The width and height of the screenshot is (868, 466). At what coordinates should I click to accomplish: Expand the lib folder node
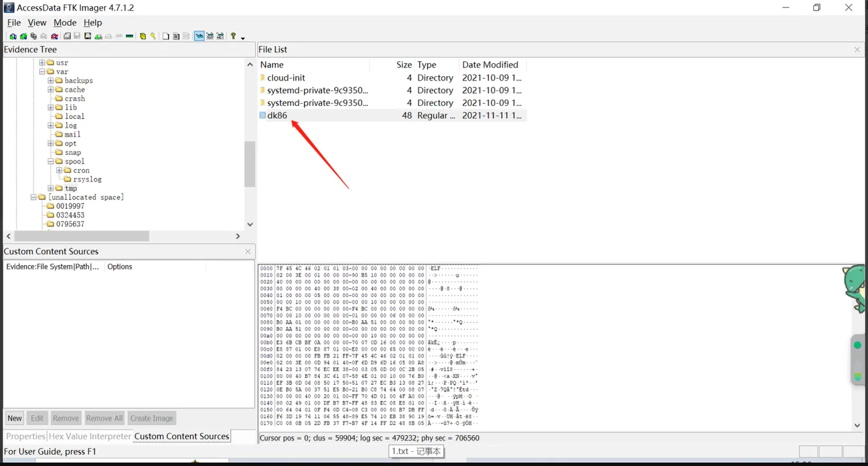click(51, 107)
